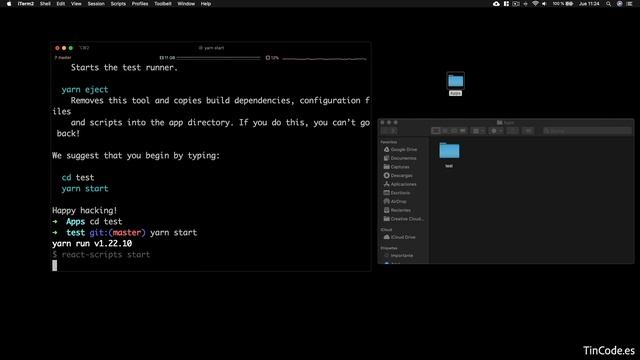Open the Profiles menu
This screenshot has width=640, height=360.
(x=140, y=4)
